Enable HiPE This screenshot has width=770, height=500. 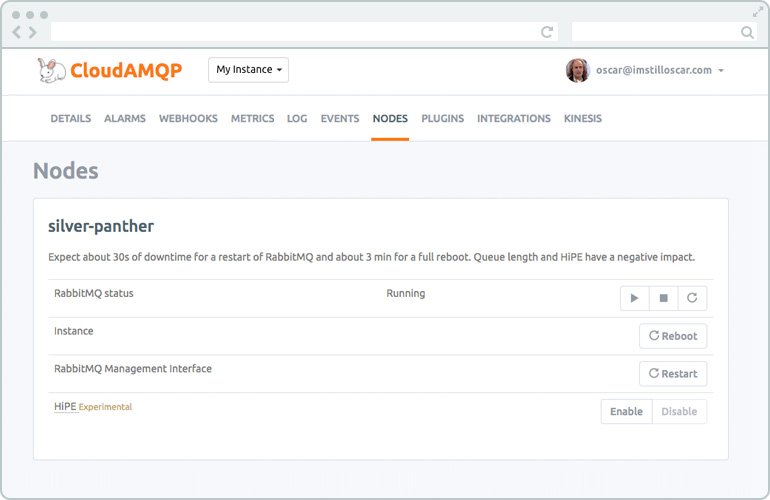627,412
